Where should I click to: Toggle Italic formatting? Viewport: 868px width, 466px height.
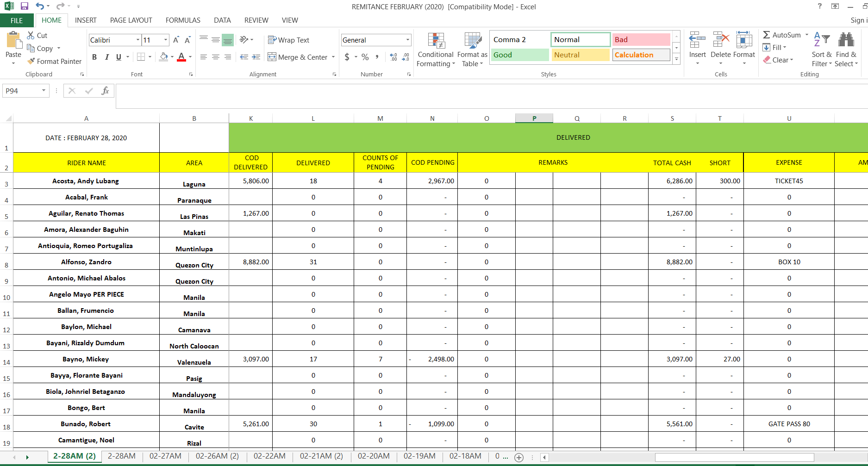[x=106, y=57]
